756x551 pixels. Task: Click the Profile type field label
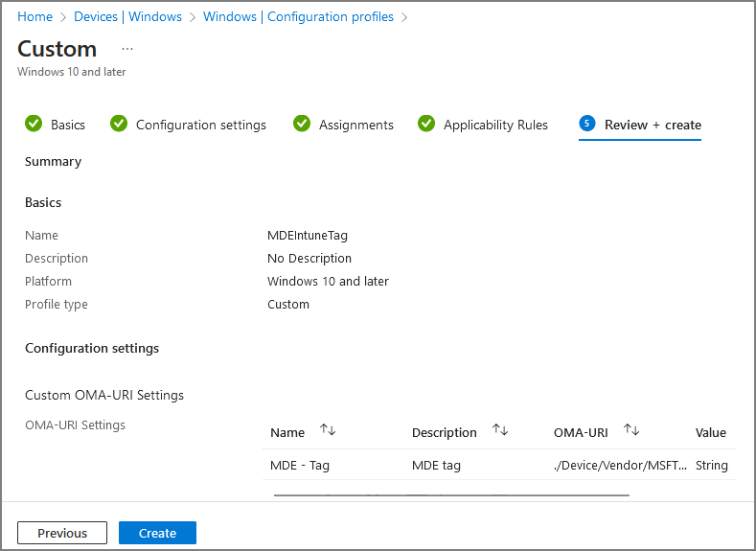point(57,304)
